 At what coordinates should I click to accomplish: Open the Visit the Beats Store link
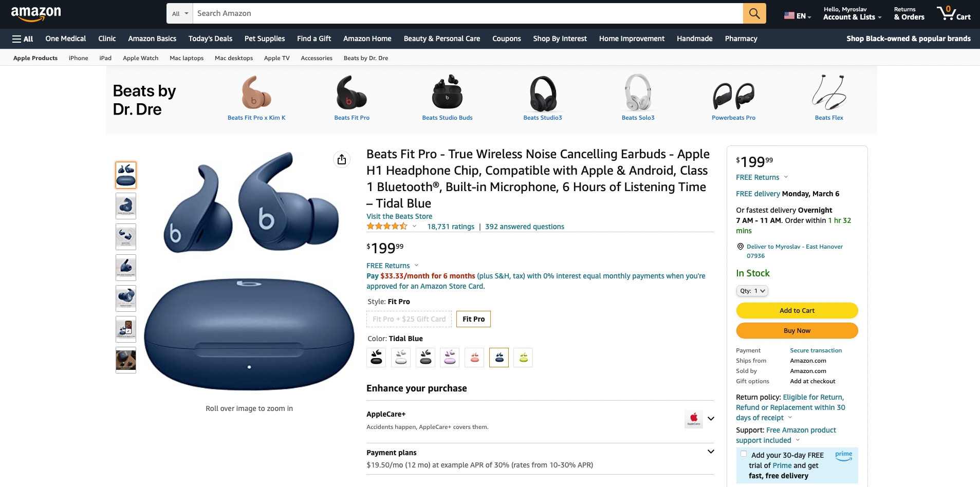(399, 216)
